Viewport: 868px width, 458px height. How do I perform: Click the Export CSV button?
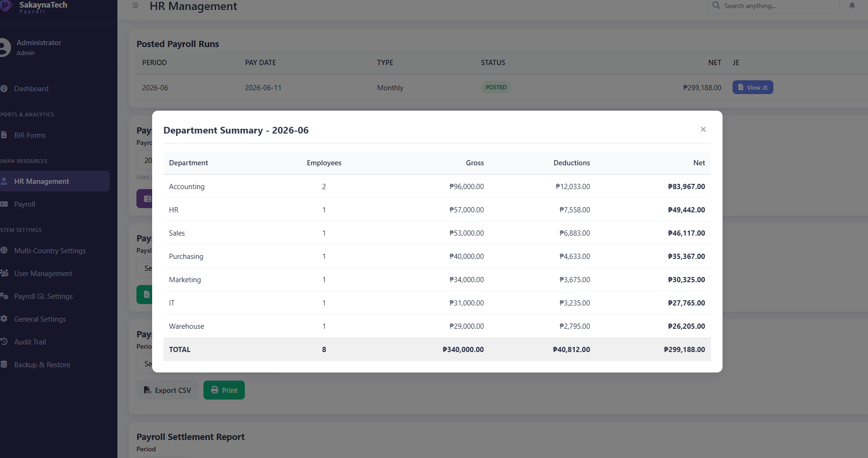[x=167, y=390]
